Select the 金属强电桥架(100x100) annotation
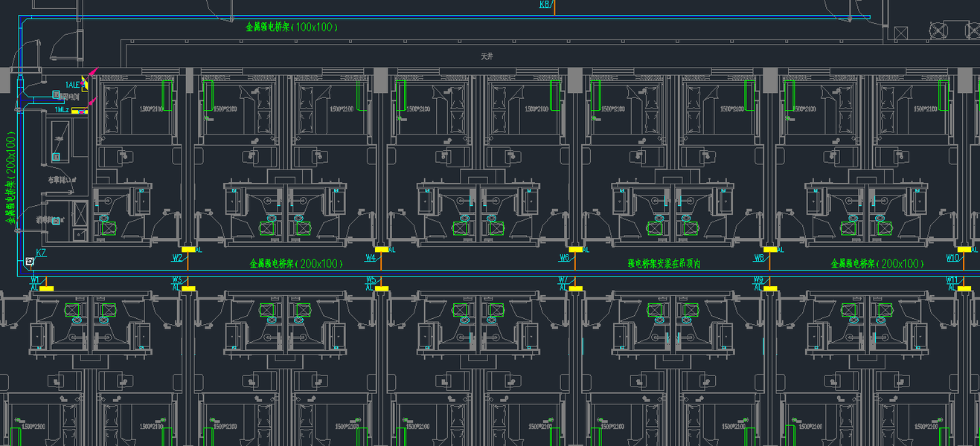The height and width of the screenshot is (446, 980). (x=292, y=27)
